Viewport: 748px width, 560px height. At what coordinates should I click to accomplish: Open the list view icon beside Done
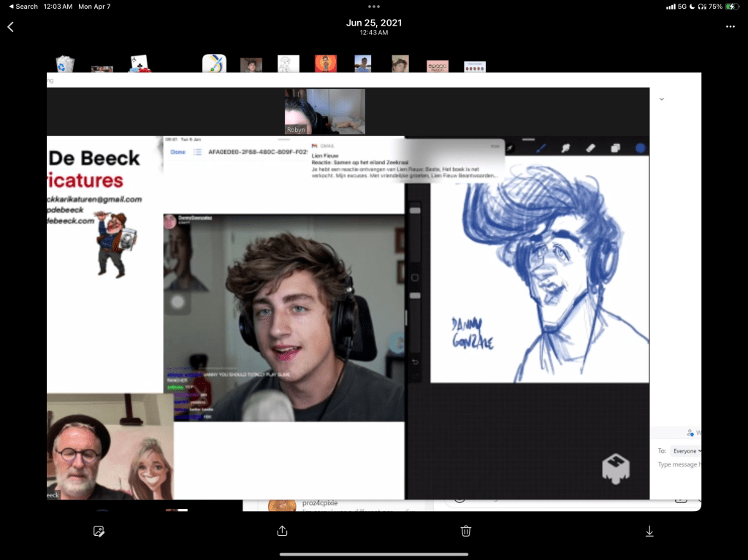[197, 152]
